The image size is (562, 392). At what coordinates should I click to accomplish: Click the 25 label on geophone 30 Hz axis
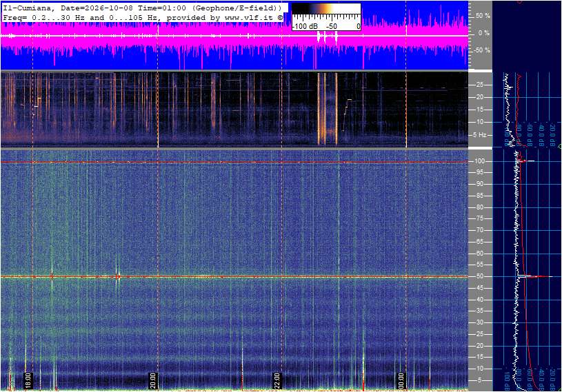pyautogui.click(x=479, y=85)
